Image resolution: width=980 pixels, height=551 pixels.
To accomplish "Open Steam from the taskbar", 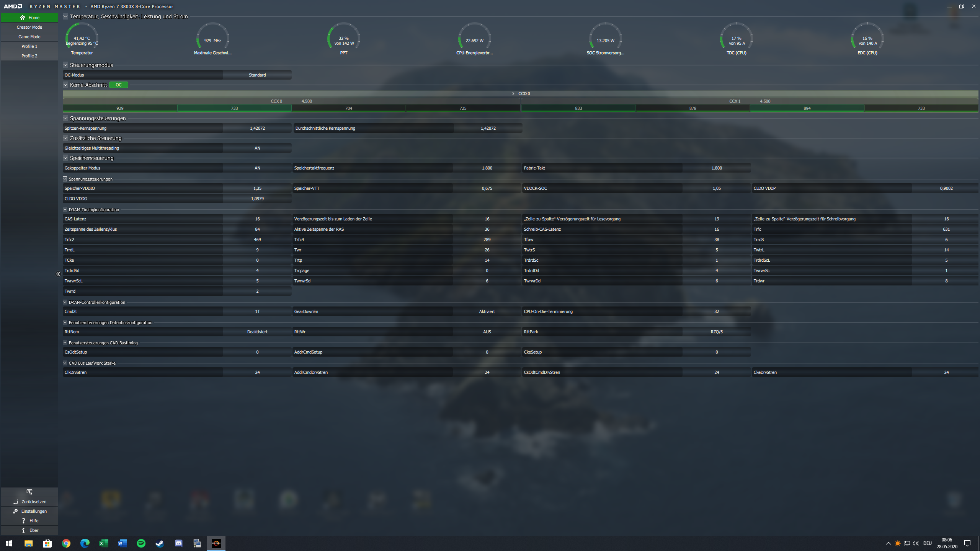I will (160, 543).
